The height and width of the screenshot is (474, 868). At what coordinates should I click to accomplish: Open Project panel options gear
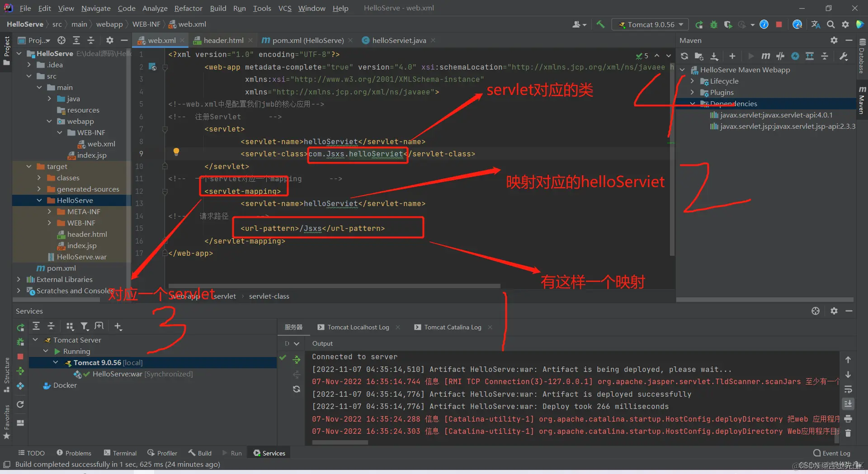pos(109,40)
